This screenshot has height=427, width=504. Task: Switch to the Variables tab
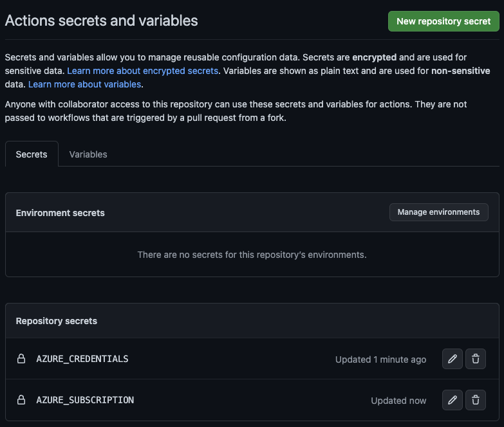[88, 154]
